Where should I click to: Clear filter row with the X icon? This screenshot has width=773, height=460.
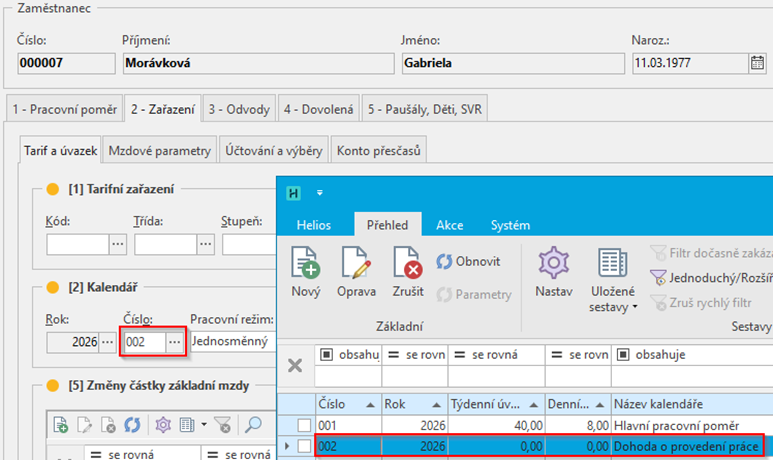(295, 365)
